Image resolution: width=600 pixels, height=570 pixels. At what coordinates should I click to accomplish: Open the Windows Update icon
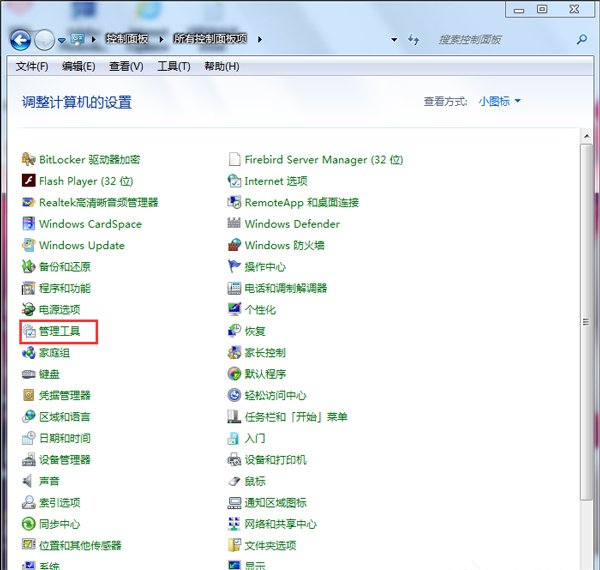28,245
